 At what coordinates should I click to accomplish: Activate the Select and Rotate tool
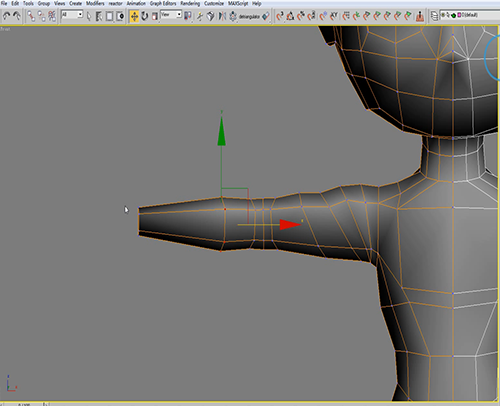(x=145, y=16)
